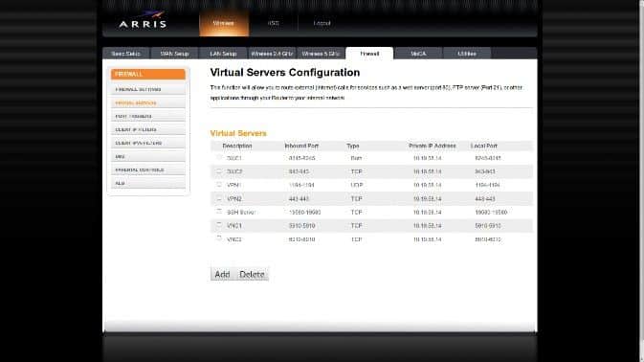Click the 1194-1194 inbound port in the VPN1 row
This screenshot has height=362, width=644.
(301, 186)
